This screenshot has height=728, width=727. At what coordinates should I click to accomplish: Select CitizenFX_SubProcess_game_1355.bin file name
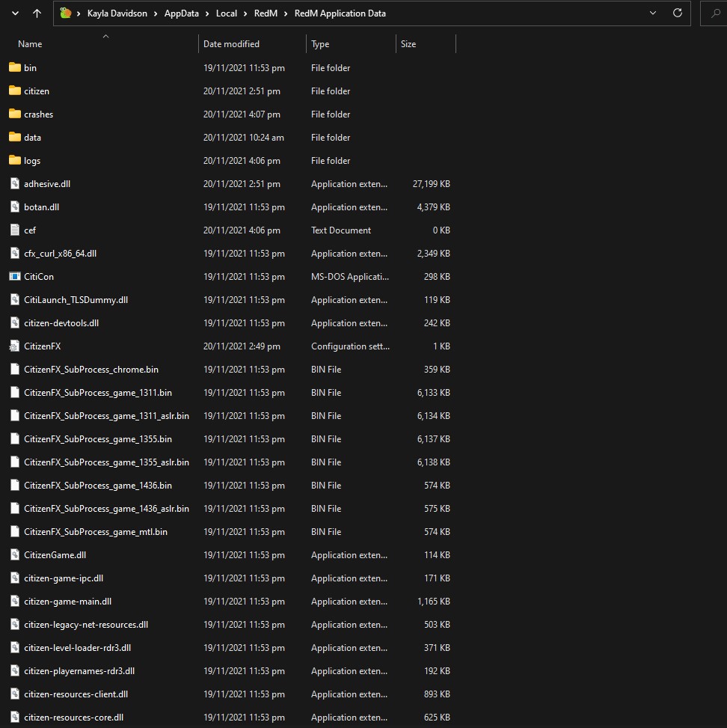tap(98, 439)
